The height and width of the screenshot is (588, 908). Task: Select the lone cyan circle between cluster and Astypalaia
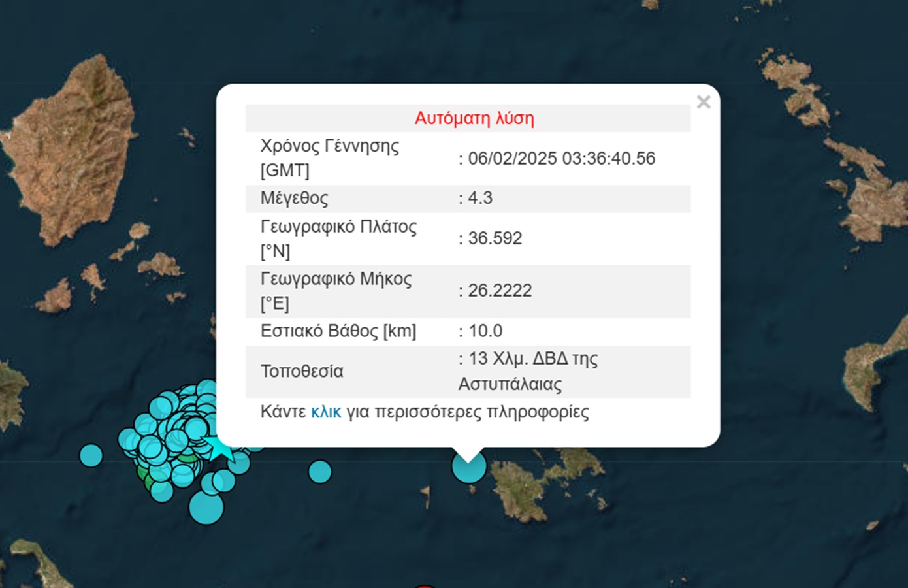(319, 471)
